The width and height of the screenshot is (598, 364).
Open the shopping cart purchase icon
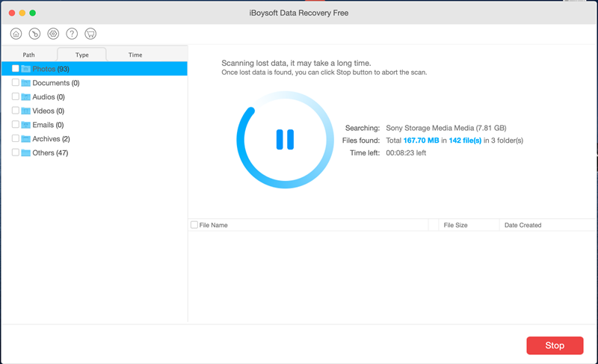click(90, 34)
